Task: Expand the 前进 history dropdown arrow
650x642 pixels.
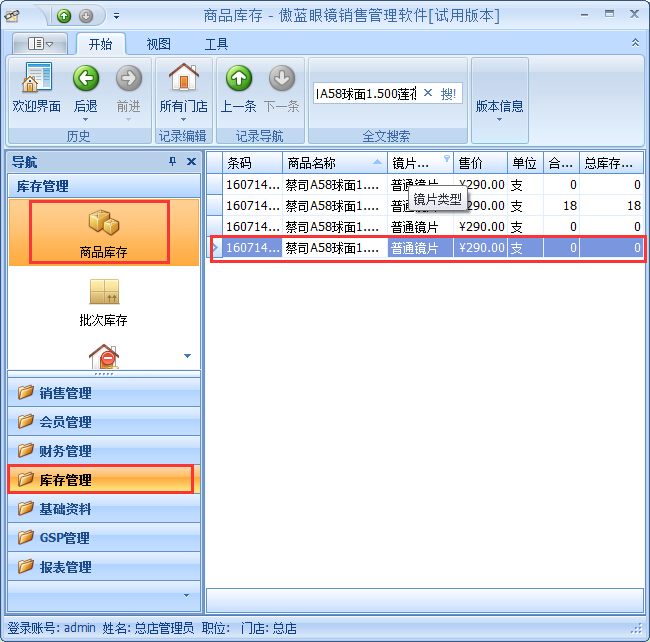Action: [x=129, y=120]
